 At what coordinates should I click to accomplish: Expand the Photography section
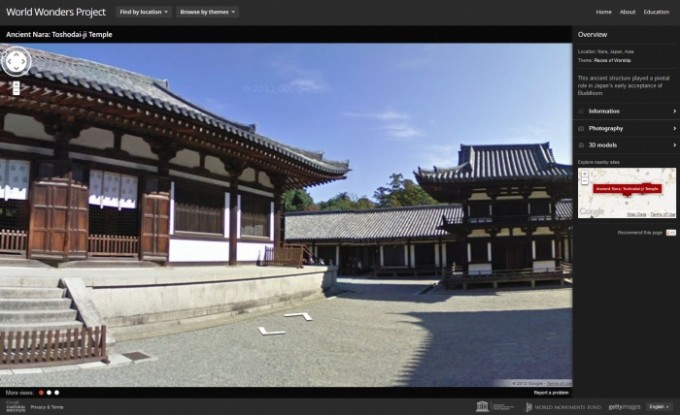tap(626, 128)
